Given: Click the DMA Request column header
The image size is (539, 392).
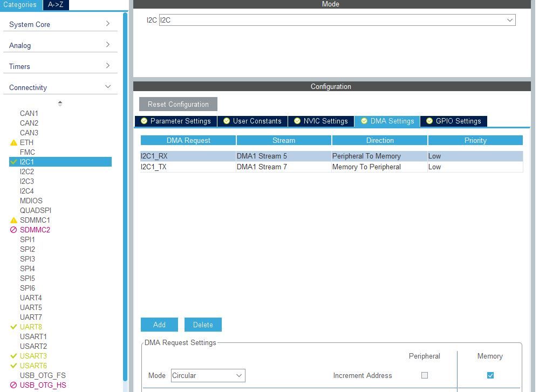Looking at the screenshot, I should pos(188,140).
